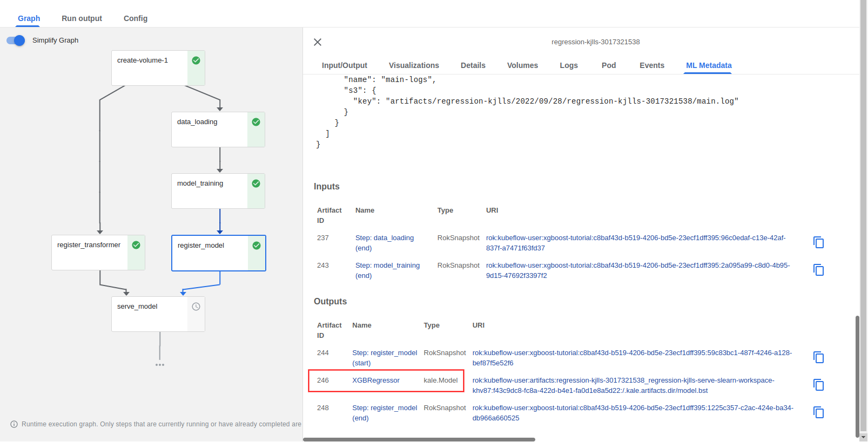The height and width of the screenshot is (442, 868).
Task: Click the create-volume-1 success check icon
Action: pyautogui.click(x=196, y=60)
